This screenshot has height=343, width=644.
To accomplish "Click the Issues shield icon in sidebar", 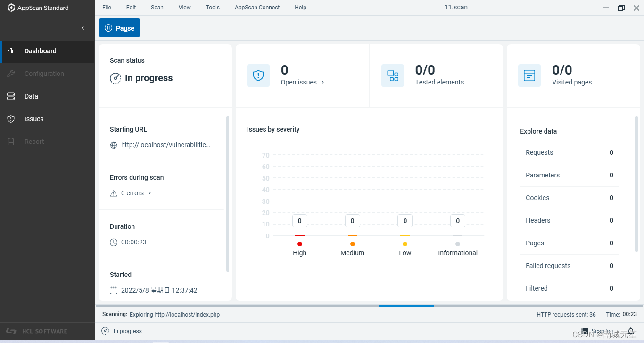I will [x=11, y=119].
